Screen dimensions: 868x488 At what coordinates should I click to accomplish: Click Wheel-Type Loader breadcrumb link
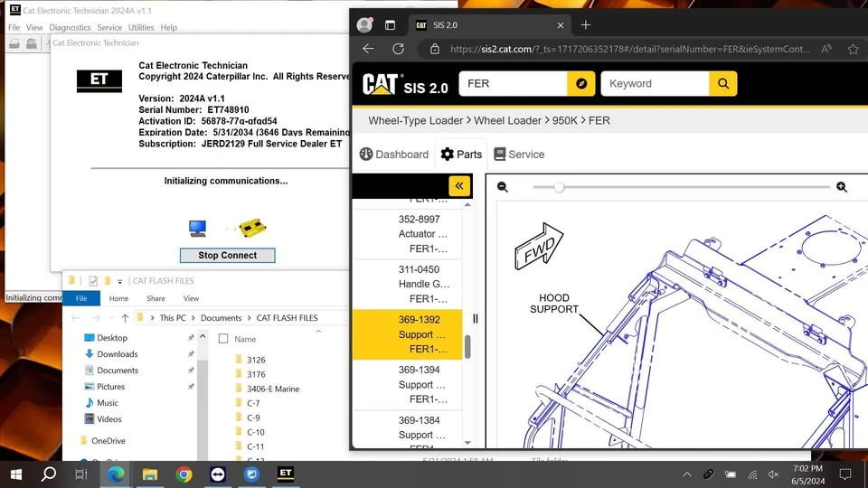(x=415, y=120)
